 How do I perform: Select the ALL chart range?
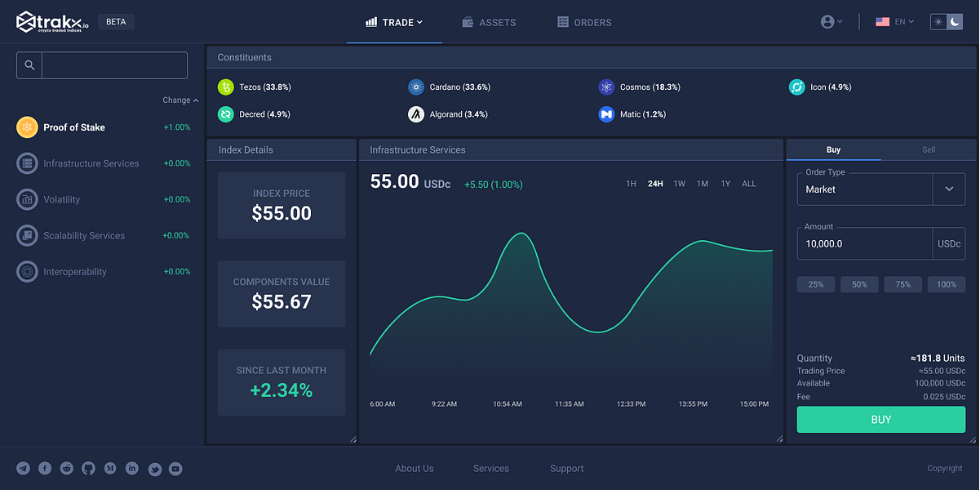(749, 184)
